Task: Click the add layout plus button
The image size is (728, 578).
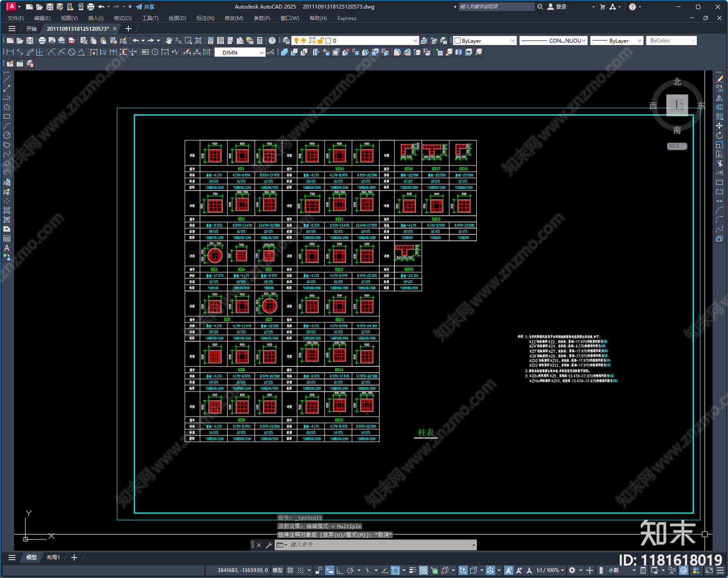Action: (x=74, y=558)
